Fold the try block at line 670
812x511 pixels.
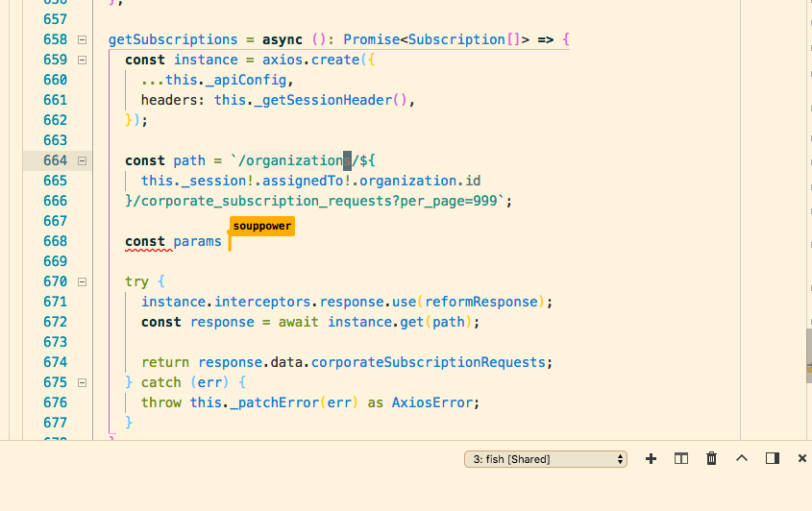pos(82,282)
